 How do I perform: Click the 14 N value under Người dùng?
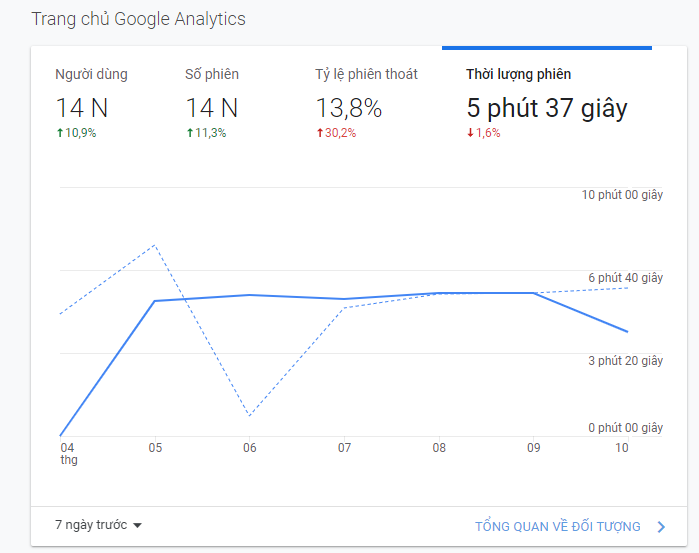pos(82,108)
